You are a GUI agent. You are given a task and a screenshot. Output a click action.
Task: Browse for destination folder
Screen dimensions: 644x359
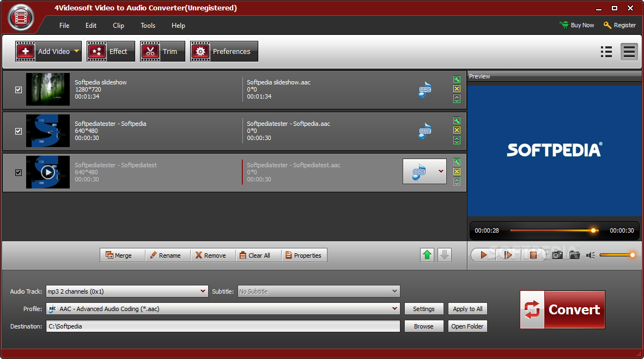click(424, 326)
